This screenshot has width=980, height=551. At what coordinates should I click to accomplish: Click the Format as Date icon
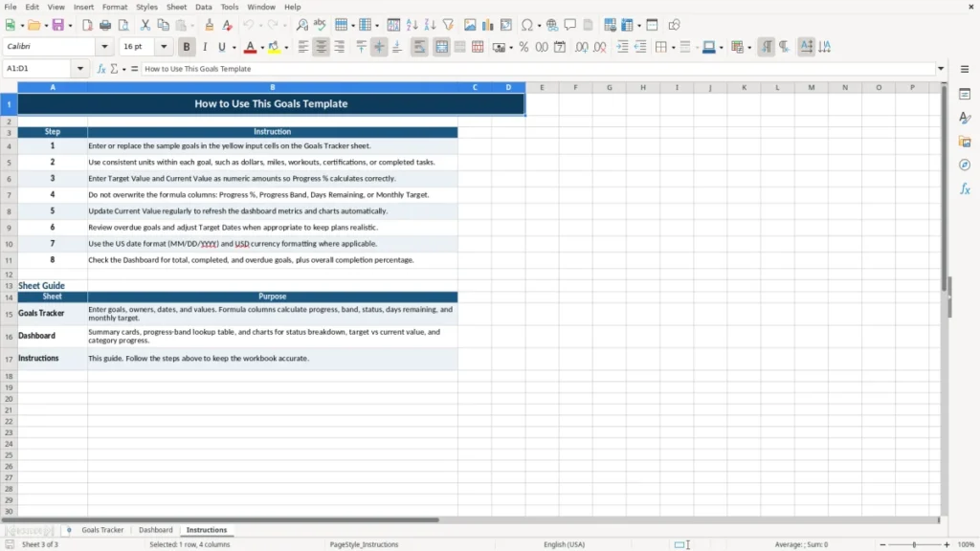pos(560,47)
